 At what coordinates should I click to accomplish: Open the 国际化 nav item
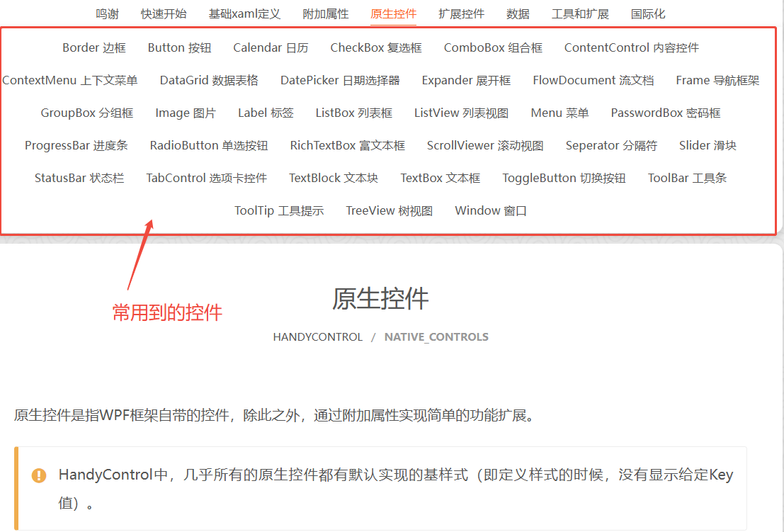(648, 14)
